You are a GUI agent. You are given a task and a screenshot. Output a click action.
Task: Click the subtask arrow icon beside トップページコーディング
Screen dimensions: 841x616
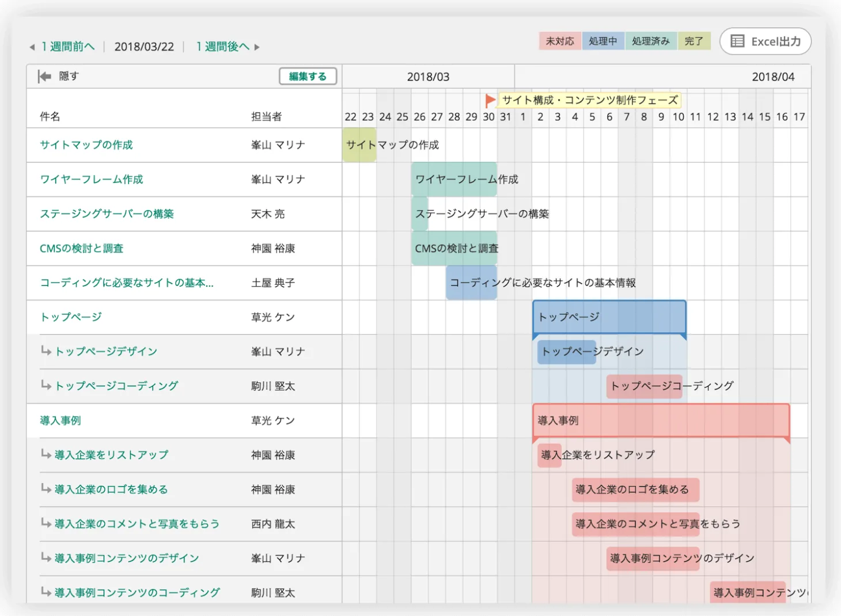46,385
